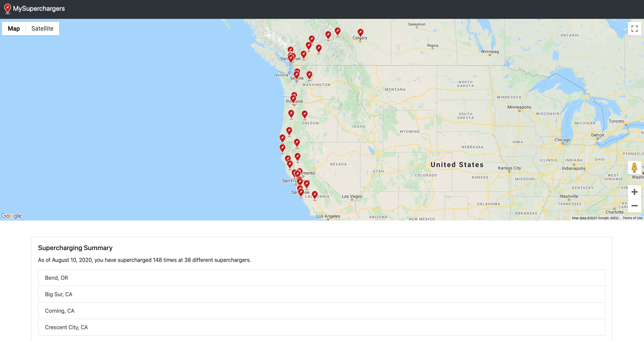Image resolution: width=644 pixels, height=341 pixels.
Task: Toggle fullscreen map view
Action: pyautogui.click(x=634, y=29)
